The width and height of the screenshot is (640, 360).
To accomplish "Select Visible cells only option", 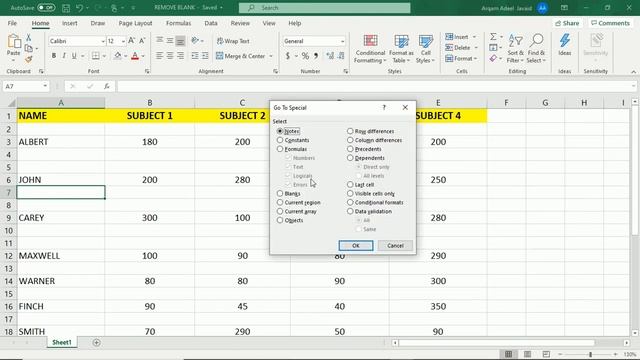I will click(x=350, y=193).
